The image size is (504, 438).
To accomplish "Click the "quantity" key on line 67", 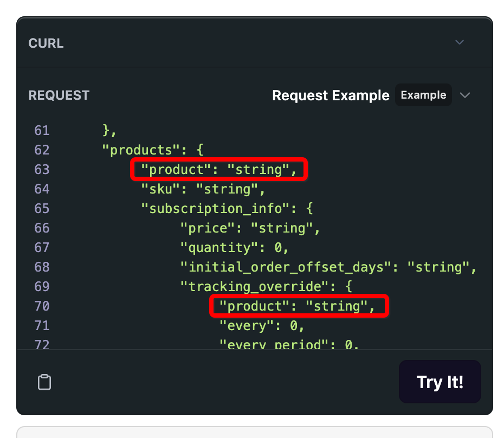I will point(219,248).
